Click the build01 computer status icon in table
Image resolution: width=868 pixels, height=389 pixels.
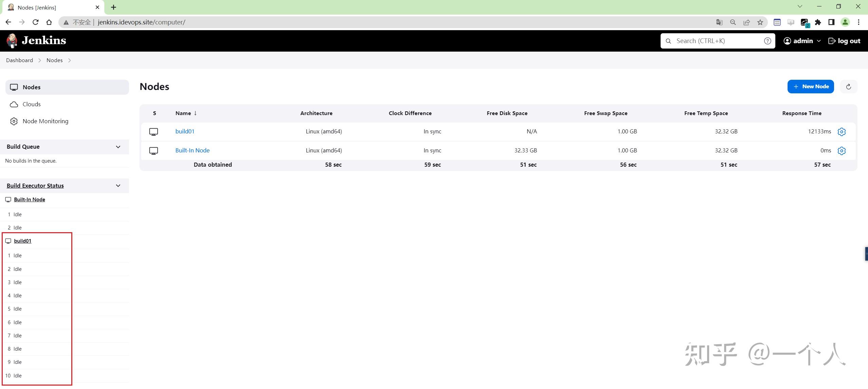153,132
